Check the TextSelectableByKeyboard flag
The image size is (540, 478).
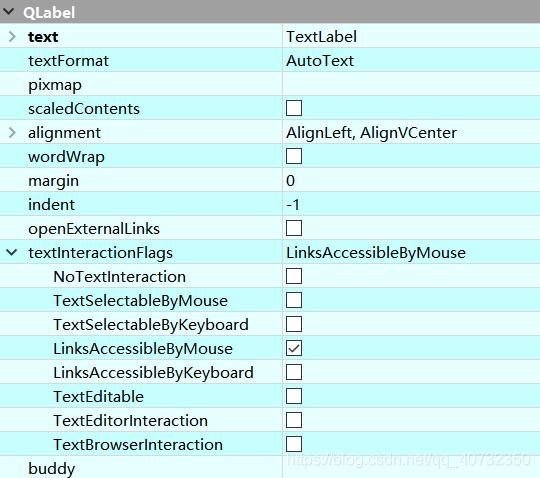pyautogui.click(x=294, y=324)
